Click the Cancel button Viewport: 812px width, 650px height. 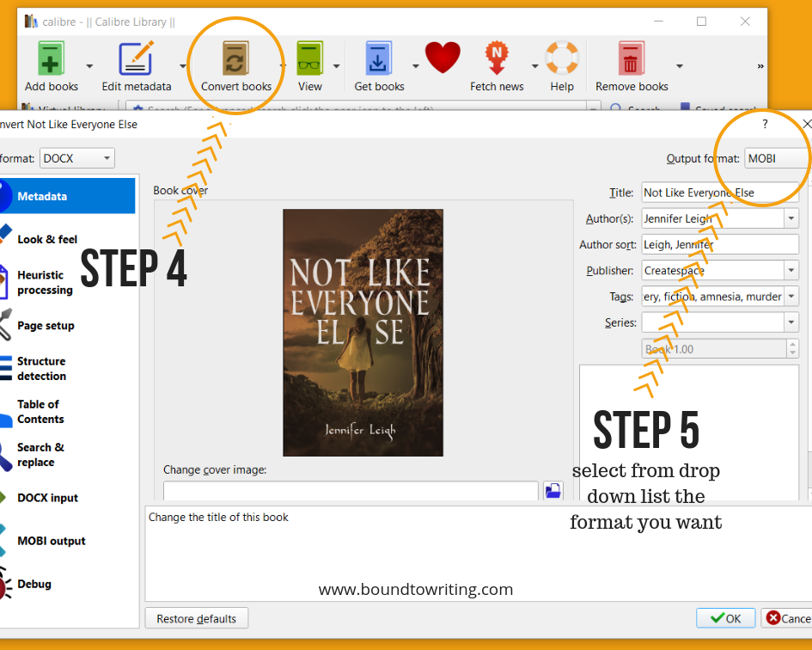point(787,618)
